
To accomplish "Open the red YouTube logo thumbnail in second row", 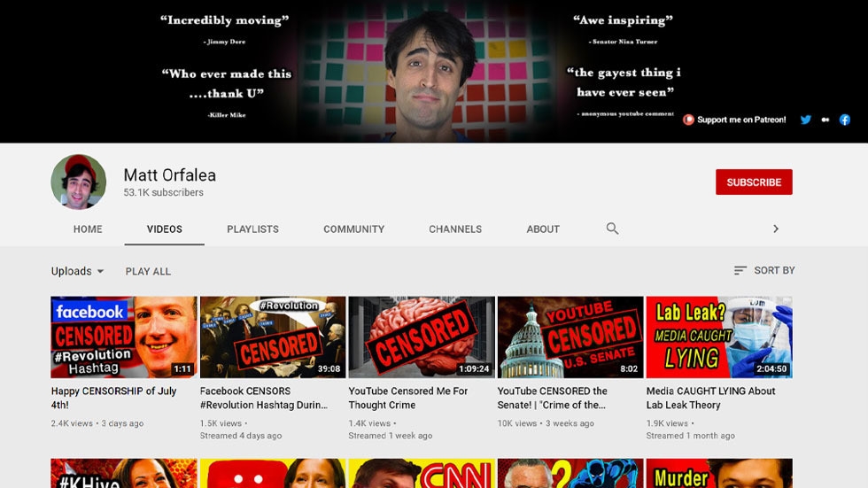I will pyautogui.click(x=273, y=473).
